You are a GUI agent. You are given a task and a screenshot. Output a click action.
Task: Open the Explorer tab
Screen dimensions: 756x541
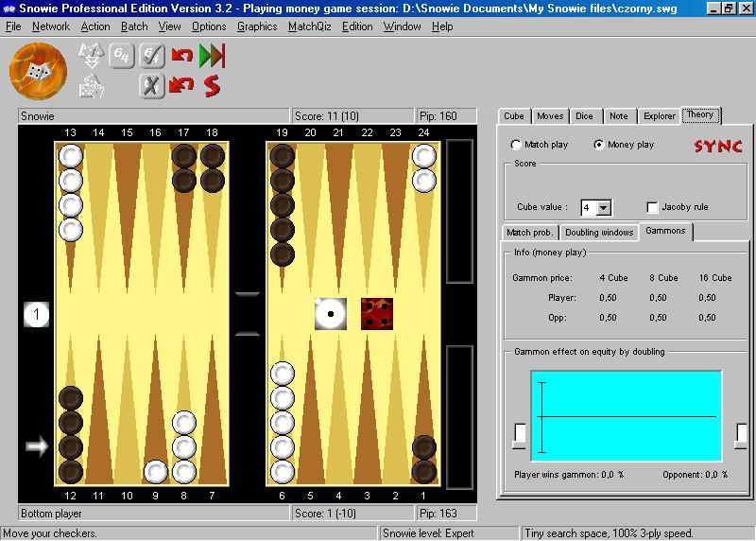tap(659, 116)
